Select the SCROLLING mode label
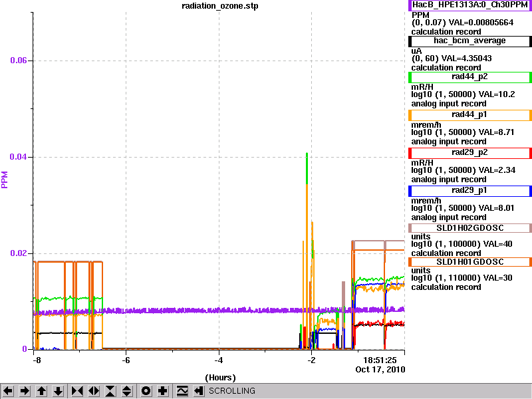This screenshot has width=532, height=399. click(x=231, y=391)
